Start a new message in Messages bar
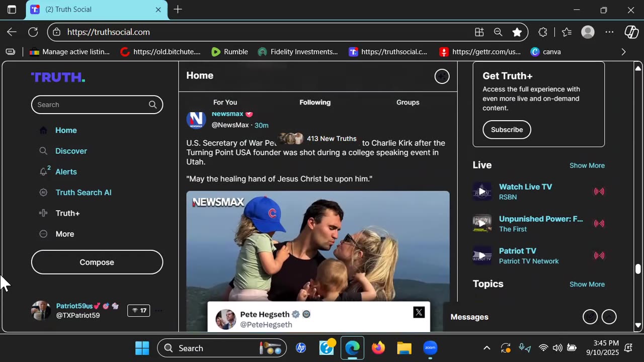This screenshot has width=644, height=362. [590, 317]
